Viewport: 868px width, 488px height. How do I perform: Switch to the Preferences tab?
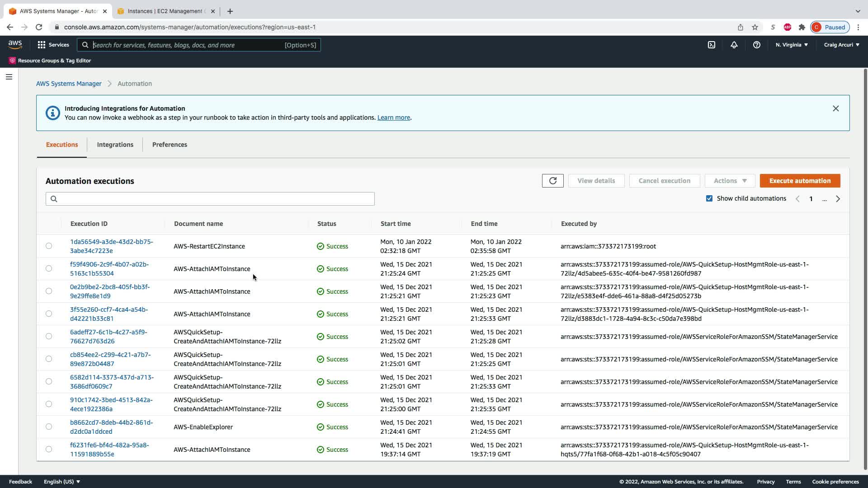170,145
